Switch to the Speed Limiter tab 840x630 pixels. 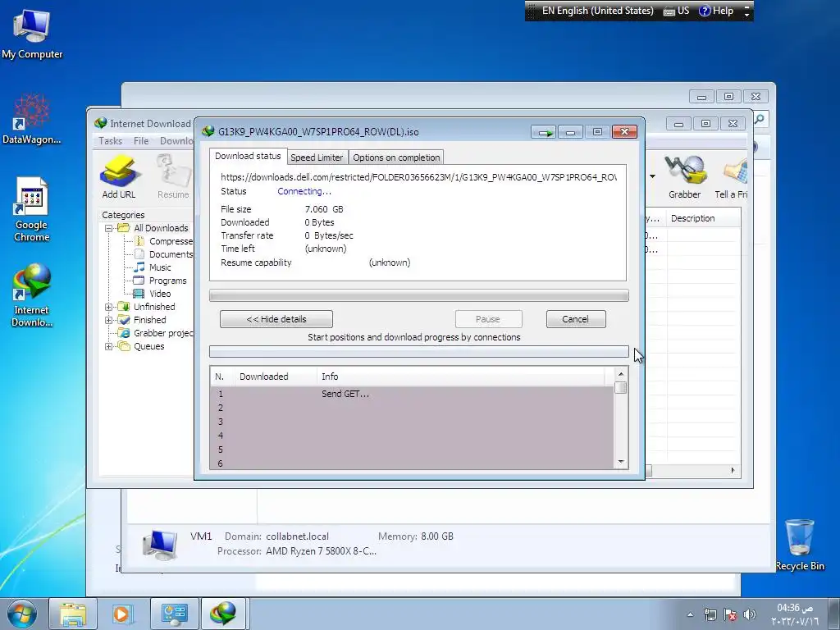point(317,157)
